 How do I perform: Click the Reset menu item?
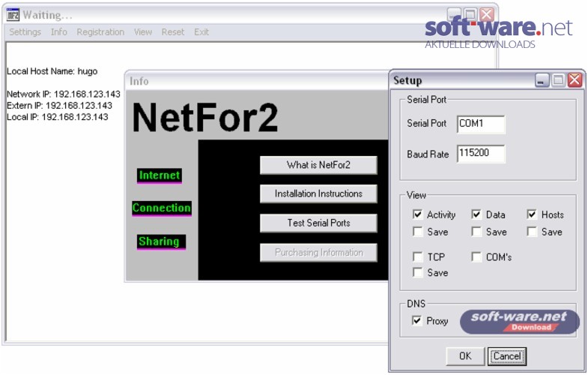(172, 32)
